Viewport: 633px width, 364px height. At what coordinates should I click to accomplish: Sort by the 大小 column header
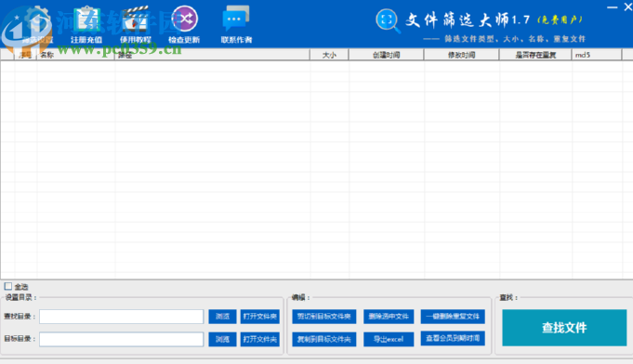pos(329,55)
